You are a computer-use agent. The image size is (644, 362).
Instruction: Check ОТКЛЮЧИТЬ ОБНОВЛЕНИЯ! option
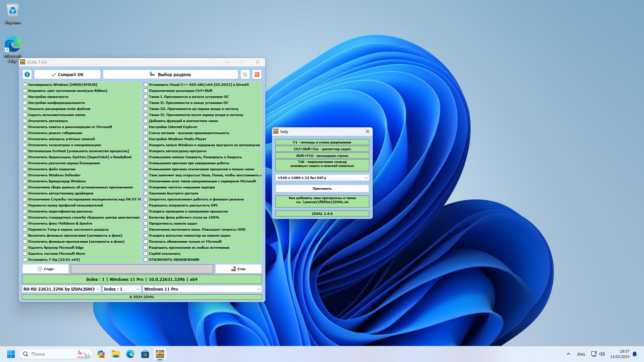click(x=146, y=260)
